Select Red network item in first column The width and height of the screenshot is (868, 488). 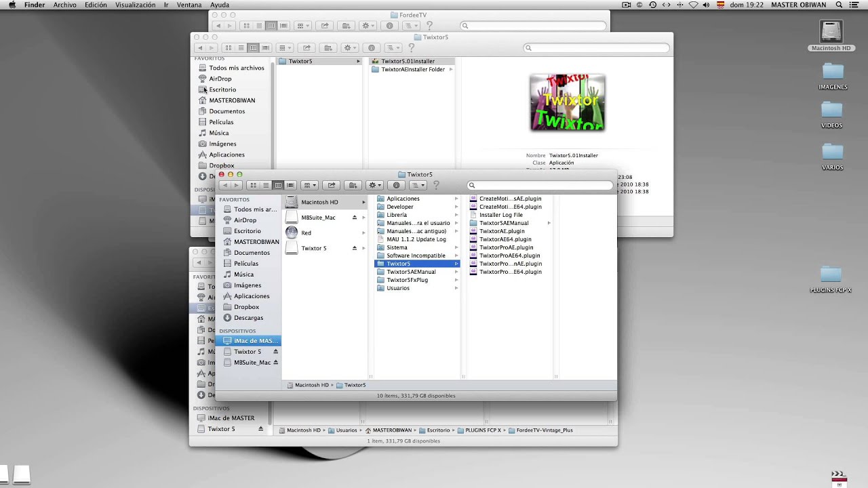coord(325,232)
